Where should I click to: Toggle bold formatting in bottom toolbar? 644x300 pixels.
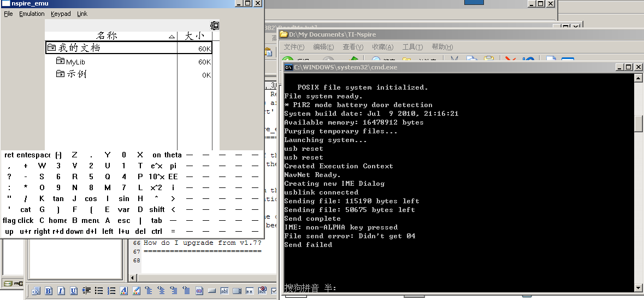coord(49,291)
